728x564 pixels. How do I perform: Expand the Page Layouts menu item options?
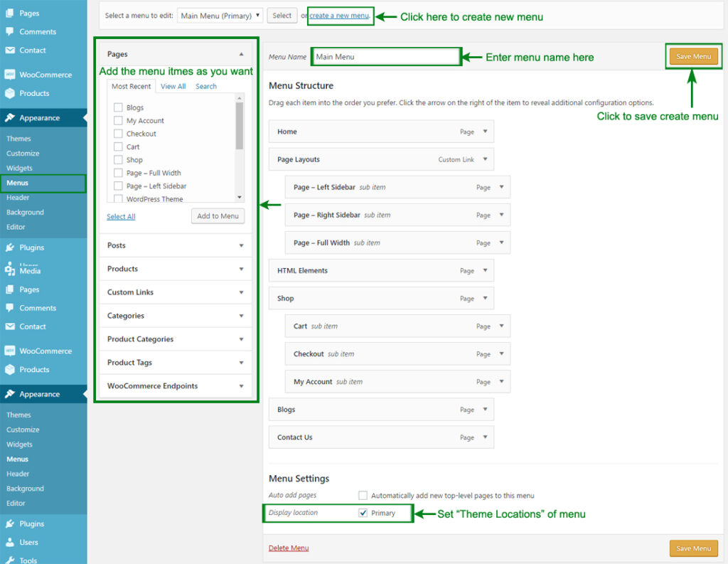click(x=485, y=159)
